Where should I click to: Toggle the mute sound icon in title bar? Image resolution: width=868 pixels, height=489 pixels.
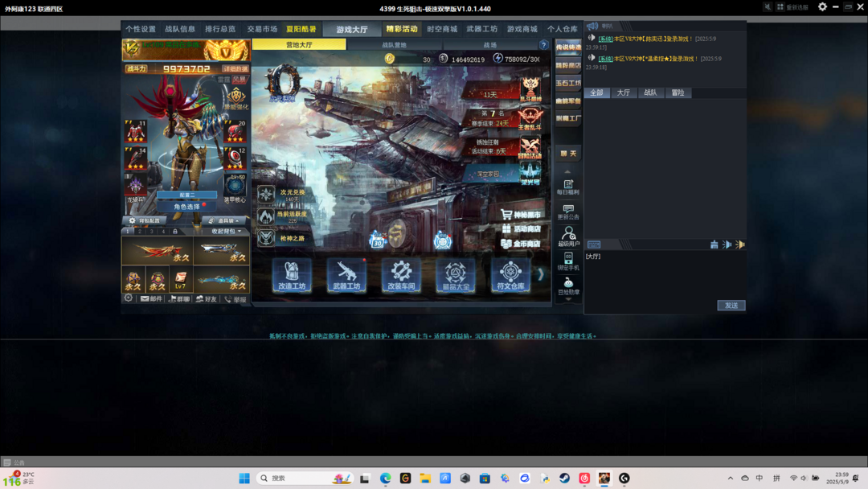coord(768,6)
